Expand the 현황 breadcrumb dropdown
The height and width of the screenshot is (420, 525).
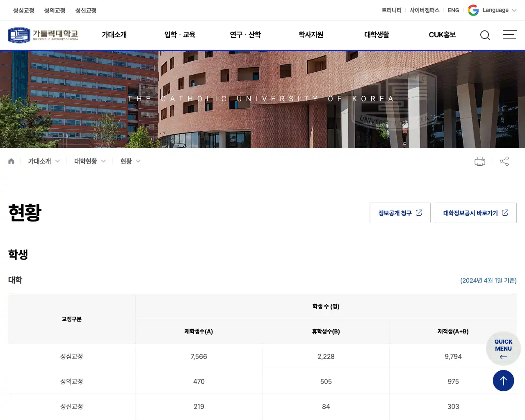click(130, 161)
